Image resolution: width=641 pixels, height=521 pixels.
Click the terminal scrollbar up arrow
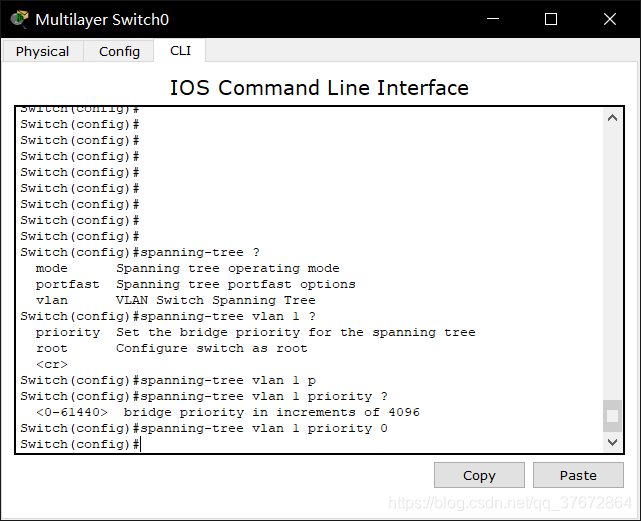click(612, 118)
